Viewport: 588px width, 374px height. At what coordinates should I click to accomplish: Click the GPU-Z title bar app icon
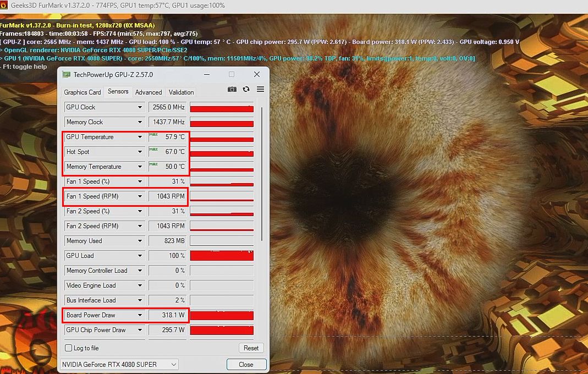tap(67, 75)
